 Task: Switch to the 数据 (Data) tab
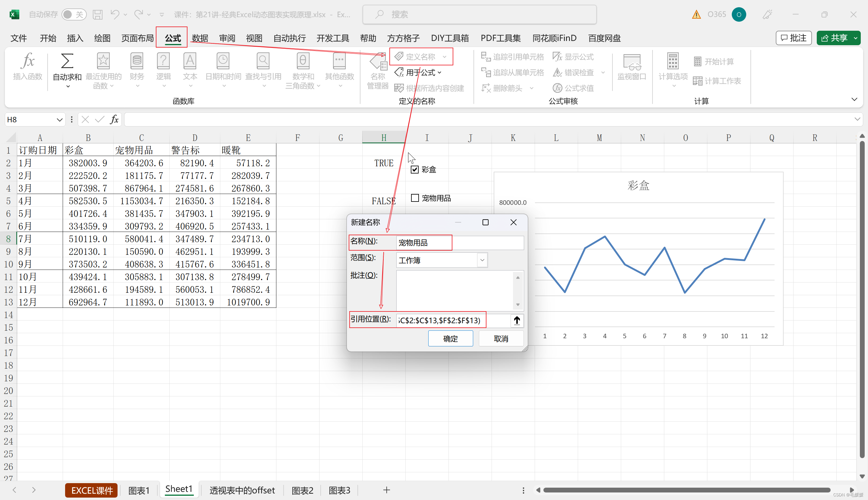(200, 38)
